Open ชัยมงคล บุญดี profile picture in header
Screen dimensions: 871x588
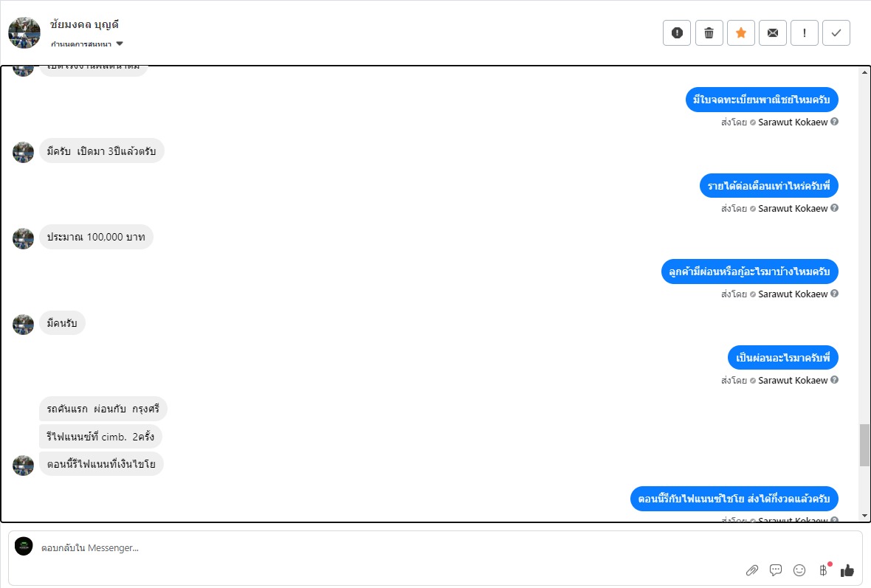click(24, 32)
